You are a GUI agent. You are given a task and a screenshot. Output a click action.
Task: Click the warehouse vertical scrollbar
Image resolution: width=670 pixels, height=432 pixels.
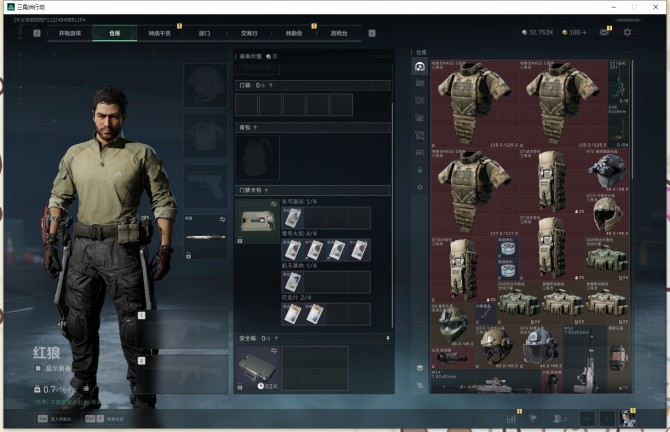tap(632, 120)
